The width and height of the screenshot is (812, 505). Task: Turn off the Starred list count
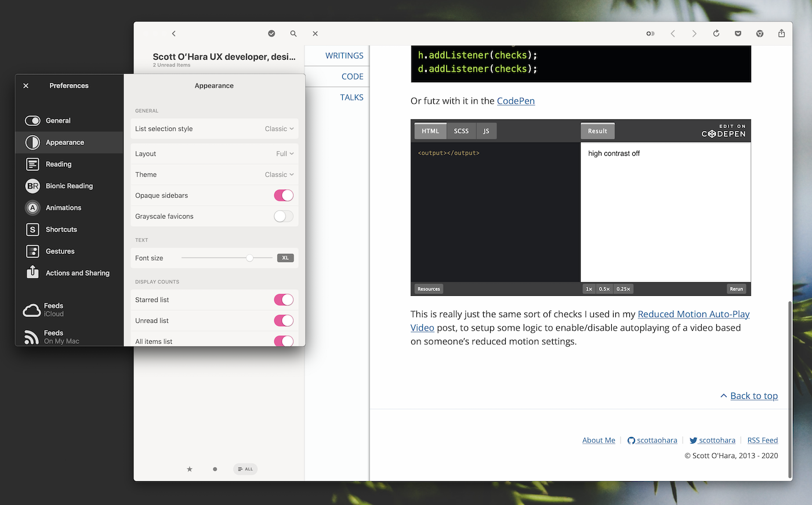[x=284, y=300]
